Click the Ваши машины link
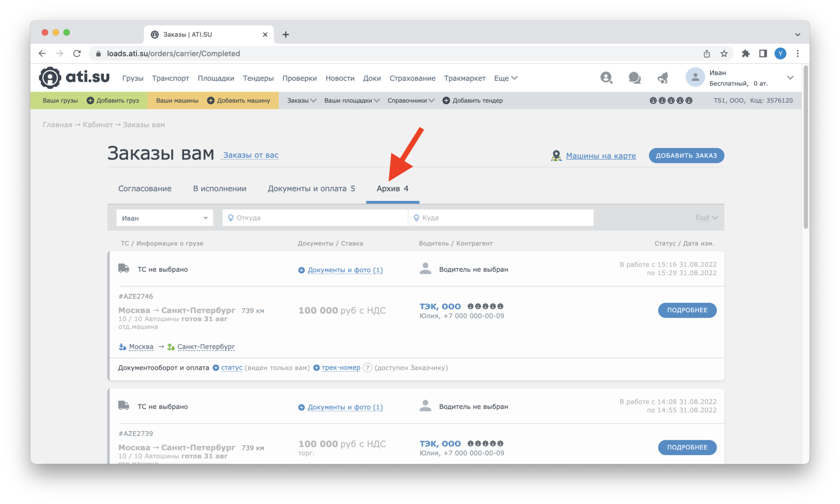840x504 pixels. (177, 100)
